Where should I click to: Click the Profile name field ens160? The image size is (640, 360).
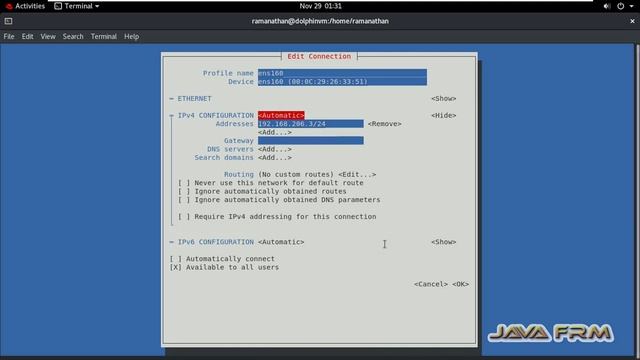(x=342, y=73)
